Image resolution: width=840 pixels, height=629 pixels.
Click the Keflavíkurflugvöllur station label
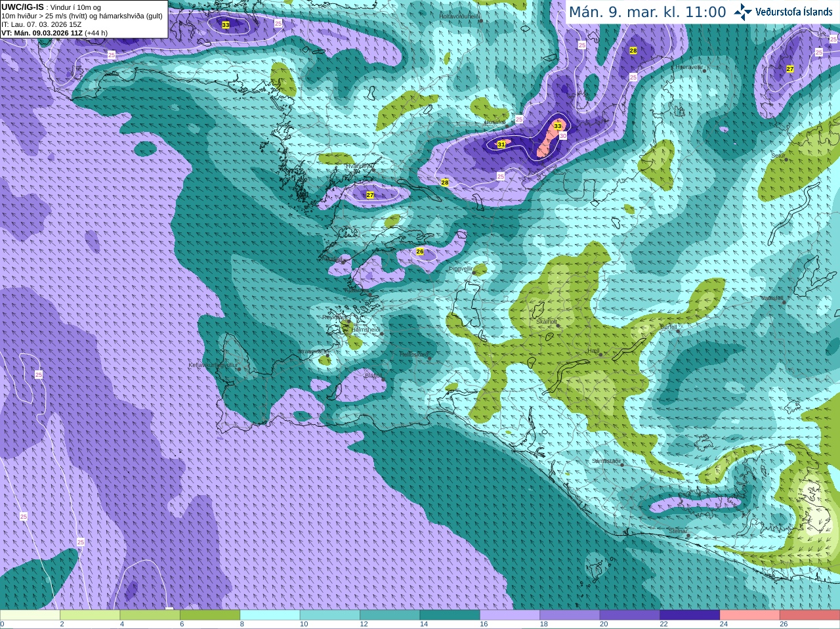[x=213, y=364]
